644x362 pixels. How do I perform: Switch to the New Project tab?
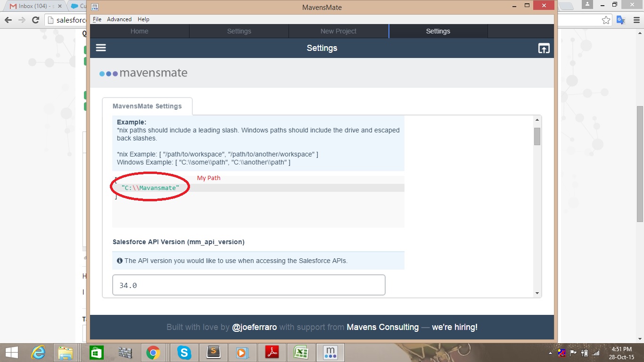(339, 31)
